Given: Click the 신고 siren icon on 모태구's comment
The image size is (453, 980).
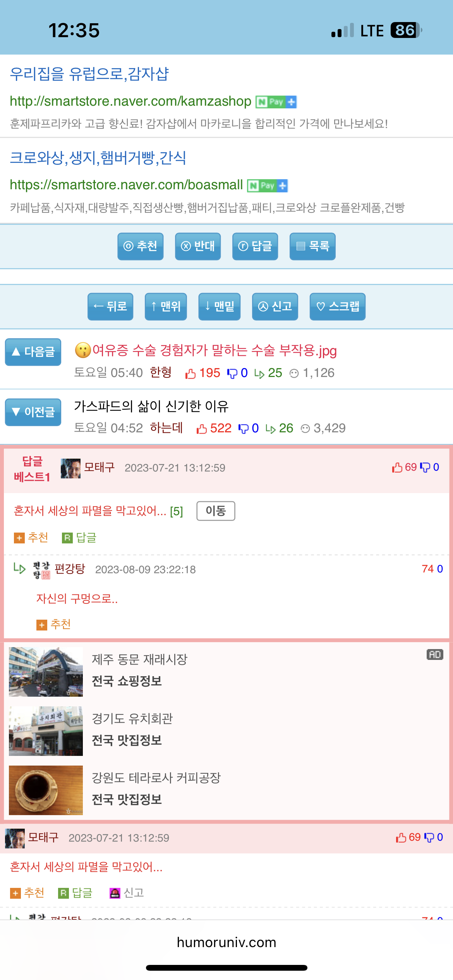Looking at the screenshot, I should point(115,893).
